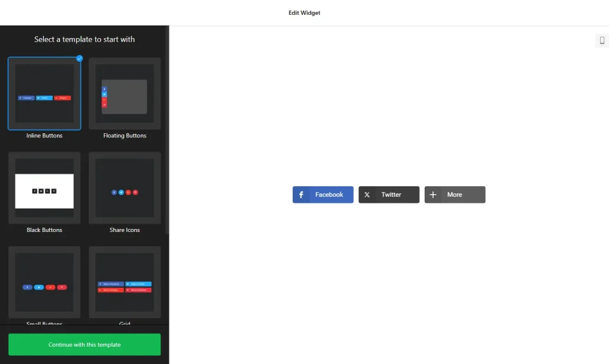Click the plus icon on More button
The image size is (609, 364).
433,194
